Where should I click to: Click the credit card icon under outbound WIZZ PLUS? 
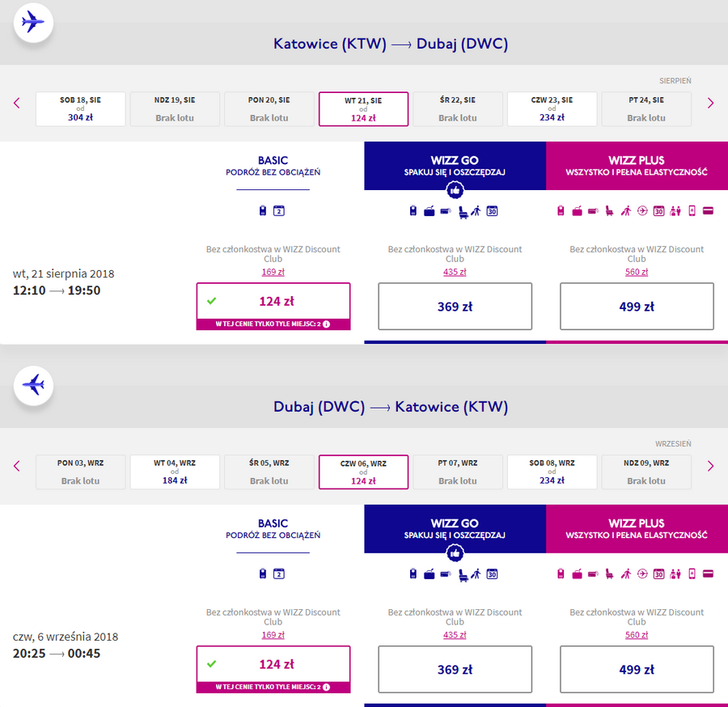(708, 211)
